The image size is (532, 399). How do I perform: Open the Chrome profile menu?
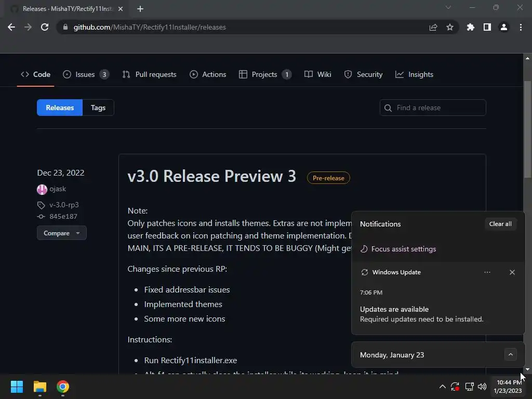coord(504,27)
